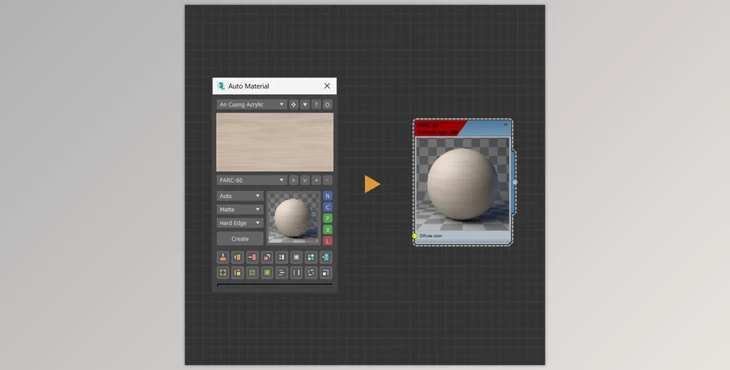Toggle the green P map button
This screenshot has width=730, height=370.
click(328, 218)
